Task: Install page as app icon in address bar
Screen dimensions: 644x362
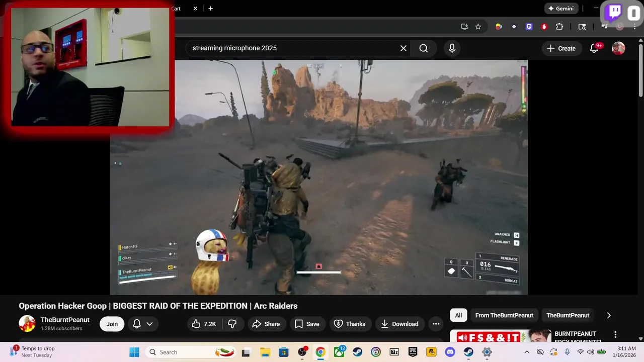Action: (464, 27)
